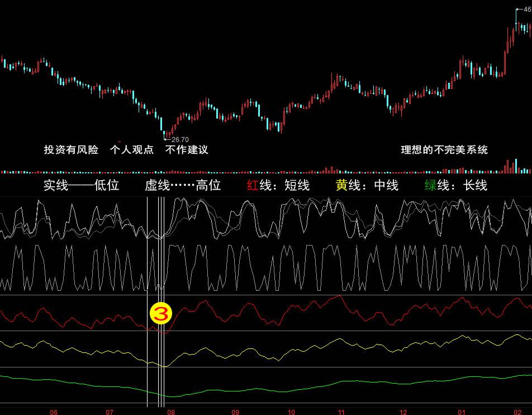
Task: Click the 01 month label on time axis
Action: (462, 412)
